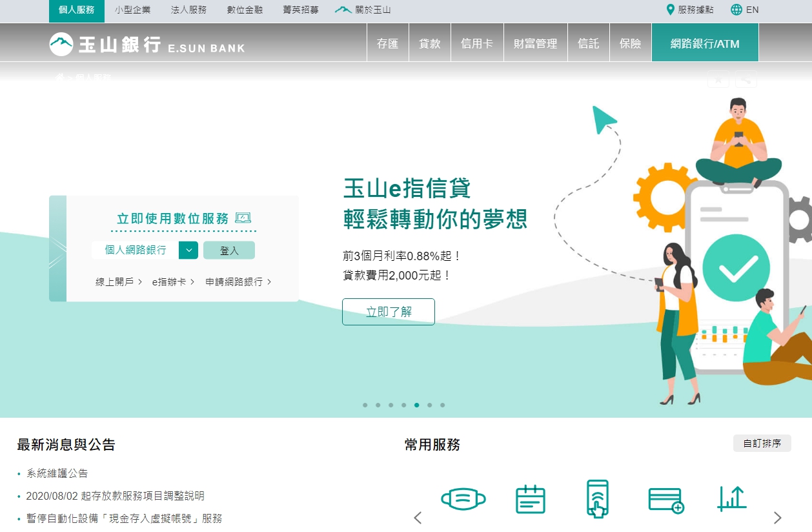The image size is (812, 532).
Task: Show next 常用服務 icons
Action: [778, 518]
